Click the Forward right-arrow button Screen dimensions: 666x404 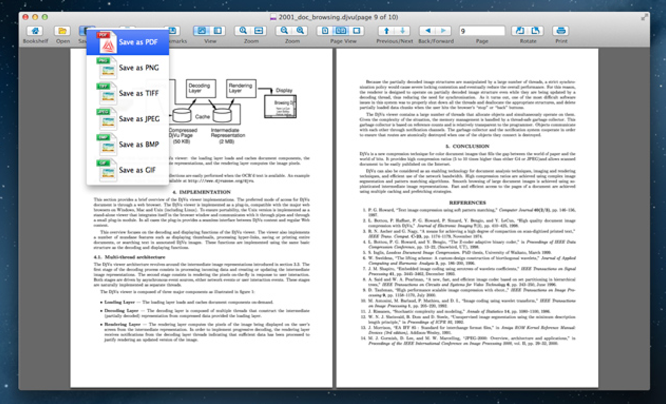click(x=443, y=31)
